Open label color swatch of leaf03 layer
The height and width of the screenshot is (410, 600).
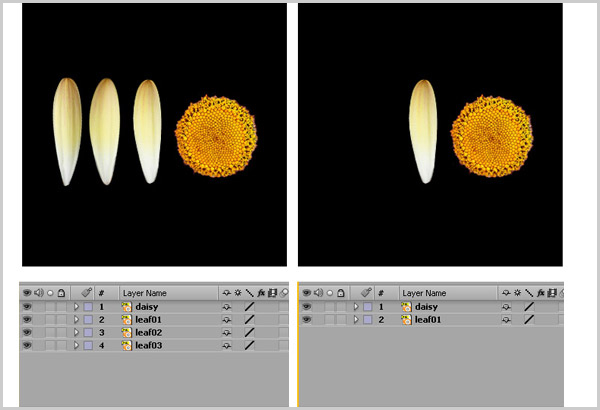click(88, 345)
